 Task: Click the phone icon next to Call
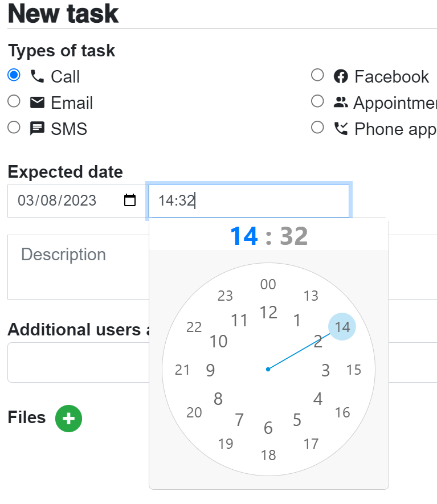tap(37, 76)
